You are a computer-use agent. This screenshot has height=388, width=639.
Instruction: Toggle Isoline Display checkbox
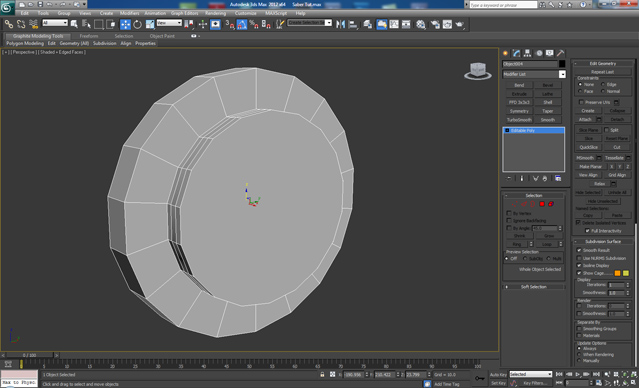(x=579, y=265)
